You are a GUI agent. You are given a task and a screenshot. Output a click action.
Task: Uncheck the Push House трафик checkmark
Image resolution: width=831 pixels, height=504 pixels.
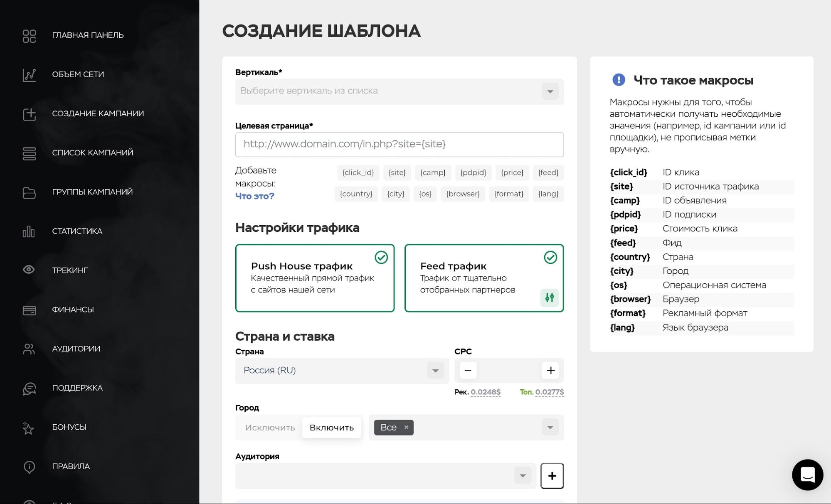381,258
